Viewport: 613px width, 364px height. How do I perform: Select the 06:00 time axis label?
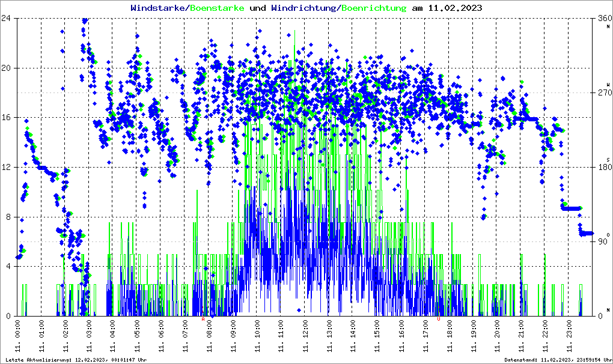161,338
